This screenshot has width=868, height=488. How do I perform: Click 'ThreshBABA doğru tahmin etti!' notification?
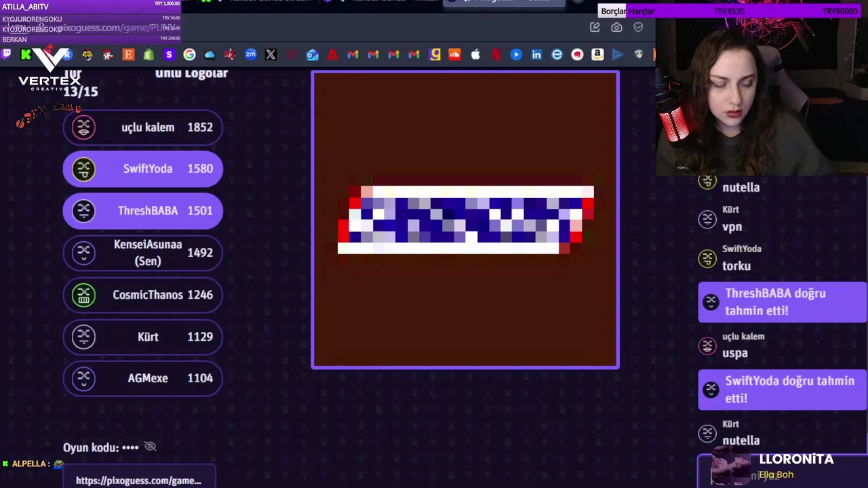click(x=783, y=302)
